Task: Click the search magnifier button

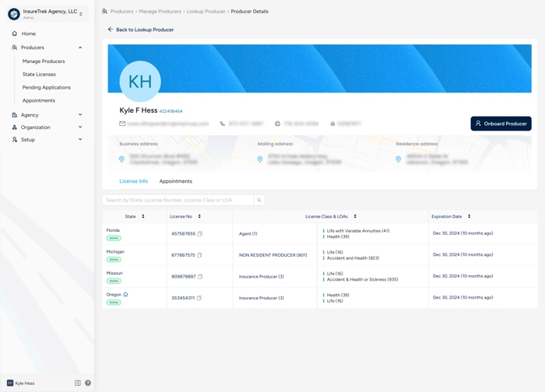Action: (259, 200)
